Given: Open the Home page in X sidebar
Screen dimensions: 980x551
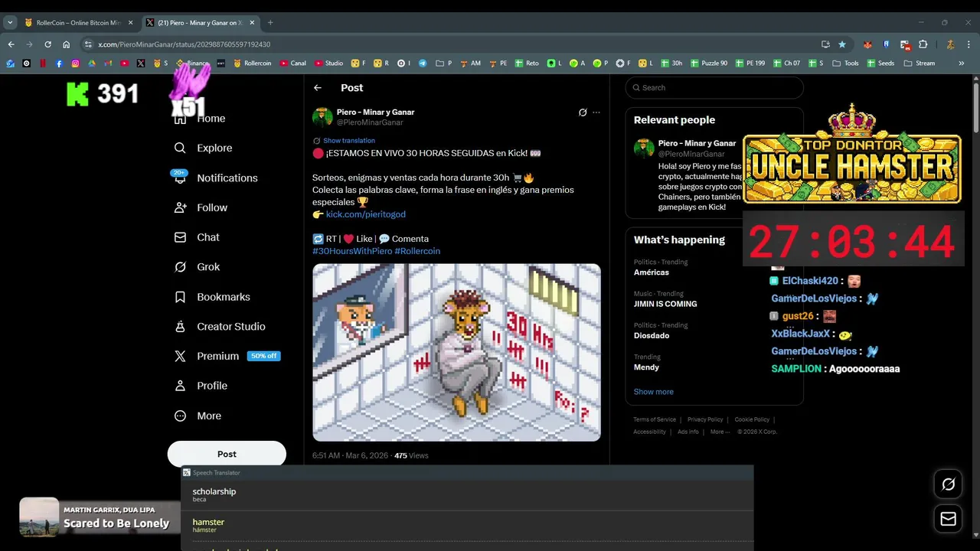Looking at the screenshot, I should (200, 119).
